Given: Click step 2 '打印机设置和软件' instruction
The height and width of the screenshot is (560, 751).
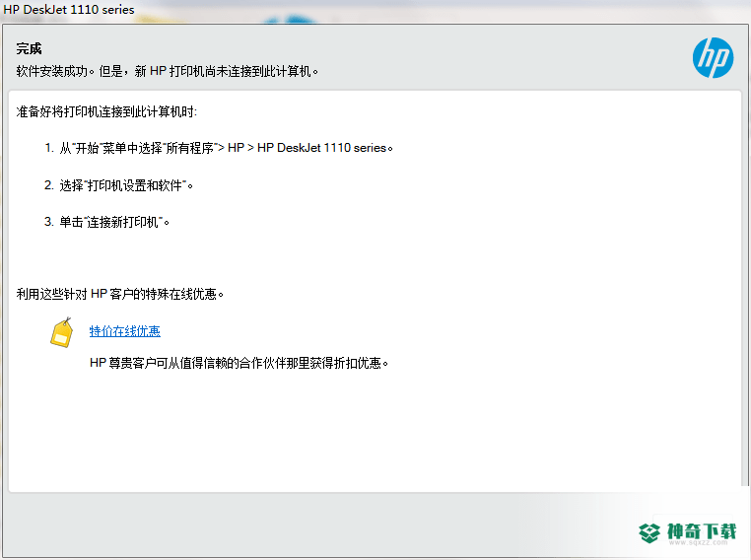Looking at the screenshot, I should [119, 185].
